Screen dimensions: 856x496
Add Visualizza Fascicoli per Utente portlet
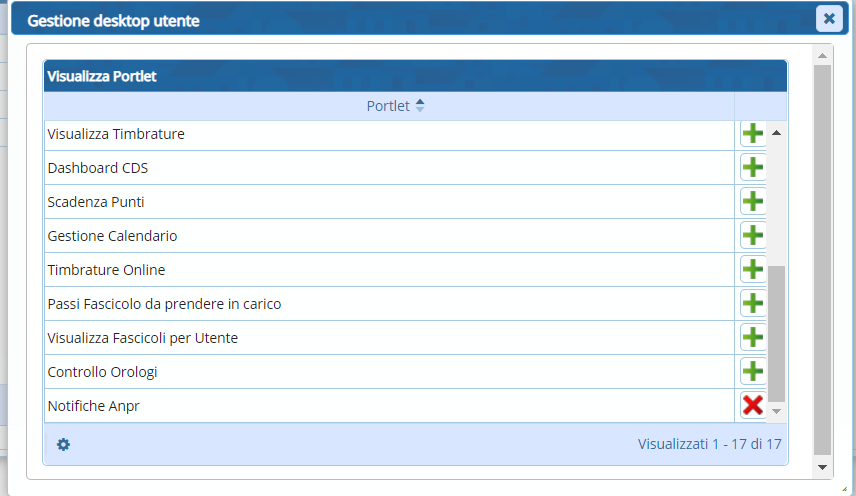[x=752, y=338]
